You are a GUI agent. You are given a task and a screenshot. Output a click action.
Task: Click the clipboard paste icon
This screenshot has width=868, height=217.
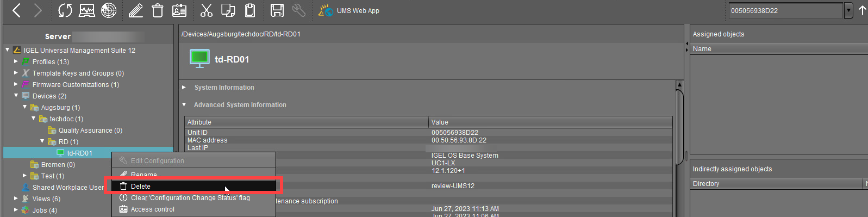pyautogui.click(x=250, y=10)
